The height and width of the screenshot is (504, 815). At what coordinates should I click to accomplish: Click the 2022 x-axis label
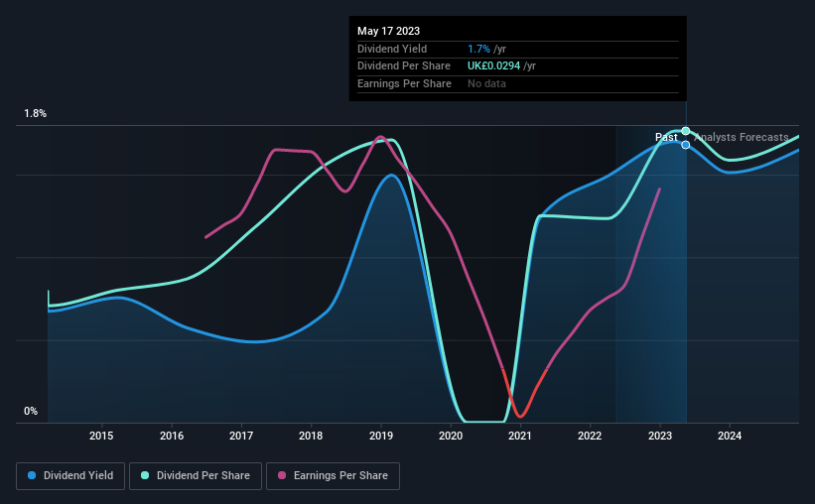[x=590, y=436]
